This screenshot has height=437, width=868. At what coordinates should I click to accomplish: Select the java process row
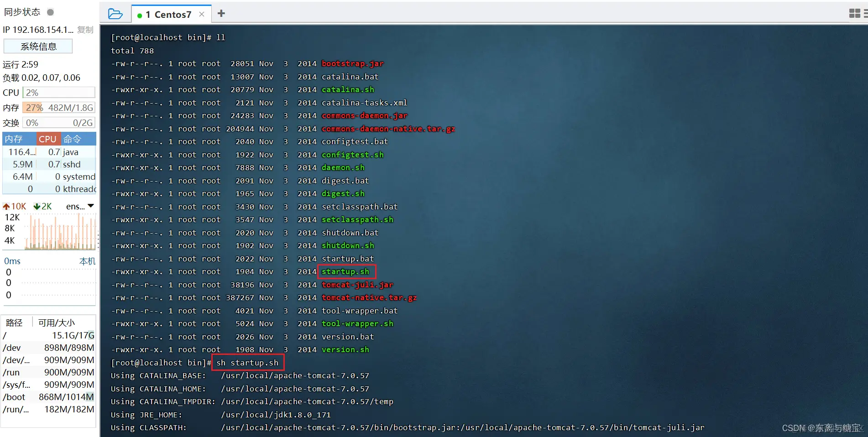(x=49, y=152)
